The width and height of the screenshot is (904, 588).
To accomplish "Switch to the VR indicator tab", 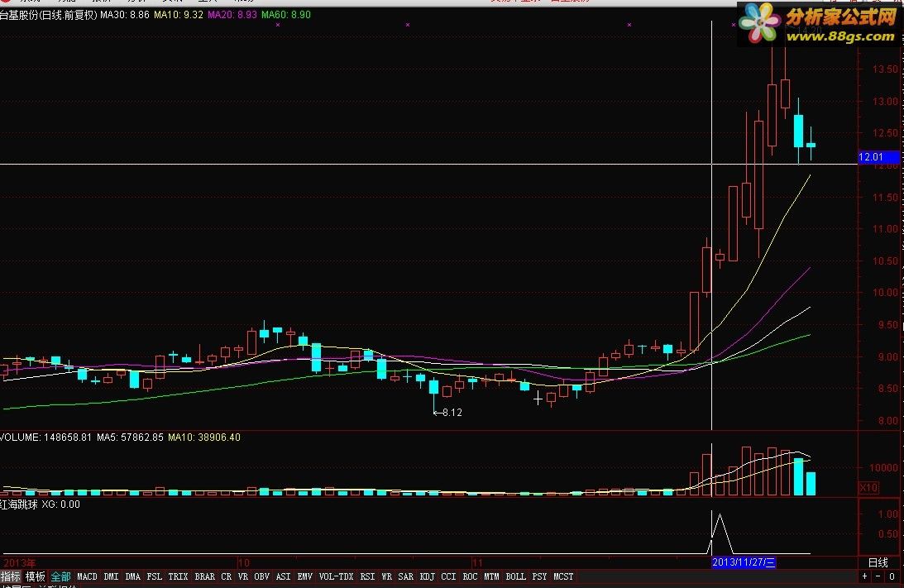I will (242, 576).
